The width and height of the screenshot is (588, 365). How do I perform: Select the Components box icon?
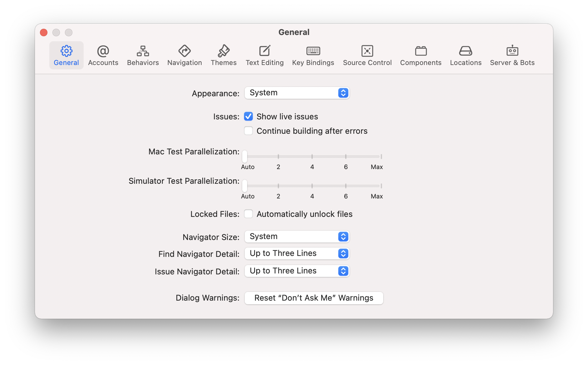coord(421,51)
